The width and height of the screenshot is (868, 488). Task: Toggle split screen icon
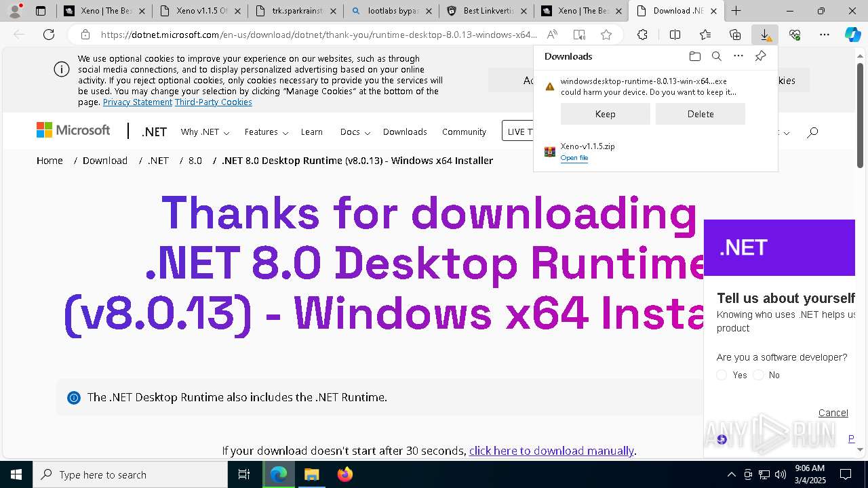pos(675,35)
